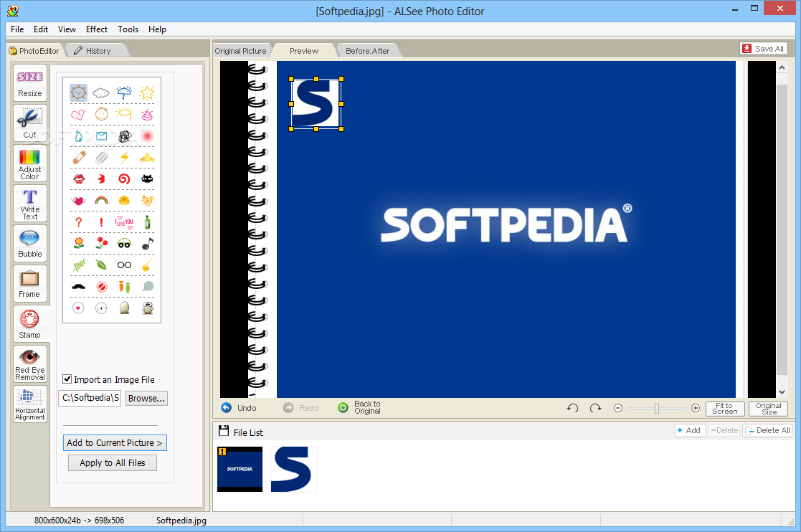Open the Effect menu

pos(97,29)
